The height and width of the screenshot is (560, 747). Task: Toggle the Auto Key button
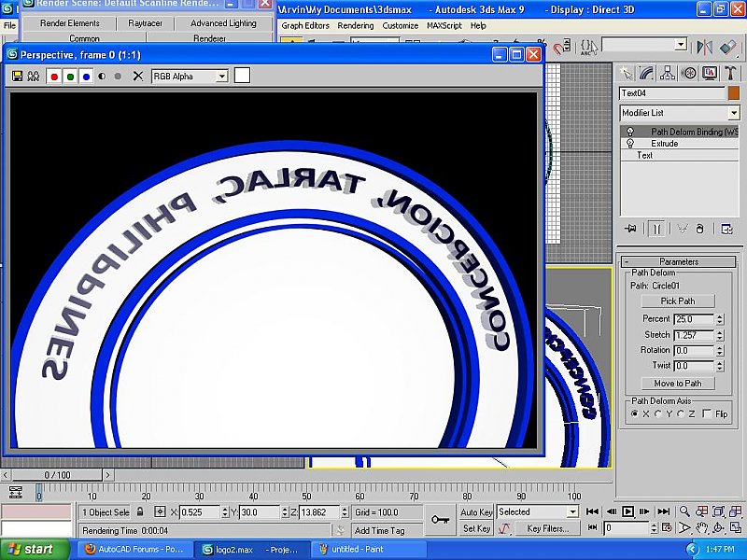point(476,511)
